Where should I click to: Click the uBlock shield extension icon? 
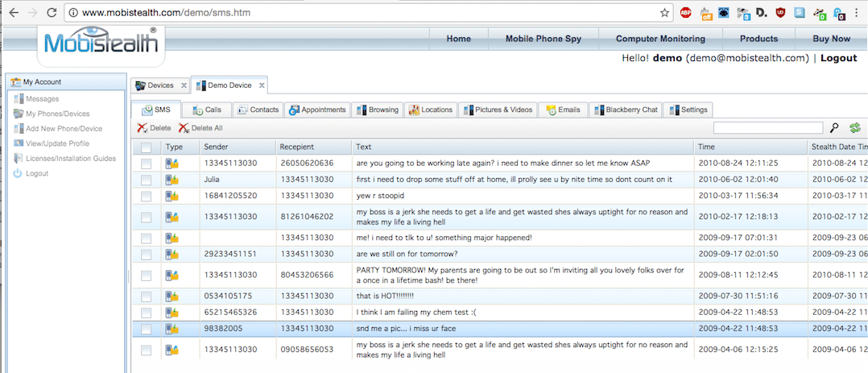779,13
